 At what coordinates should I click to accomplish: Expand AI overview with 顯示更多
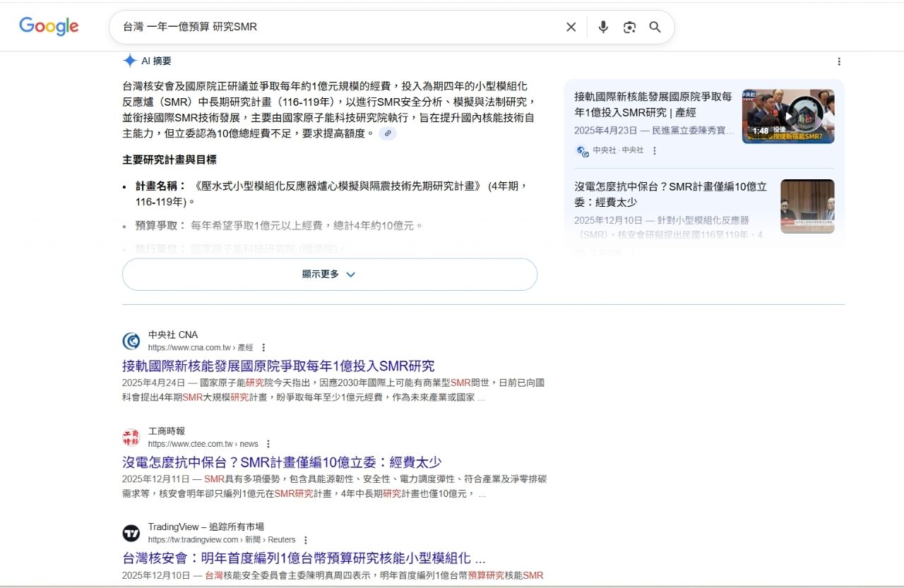click(x=329, y=274)
